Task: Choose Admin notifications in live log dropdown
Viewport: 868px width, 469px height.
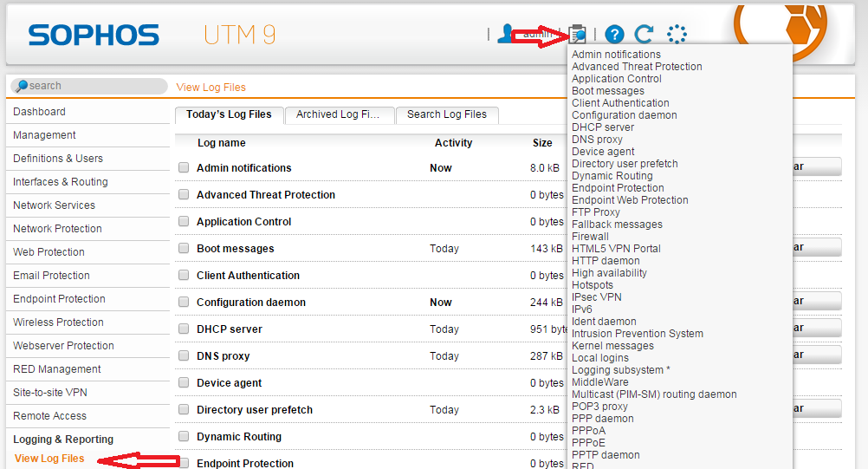Action: 616,55
